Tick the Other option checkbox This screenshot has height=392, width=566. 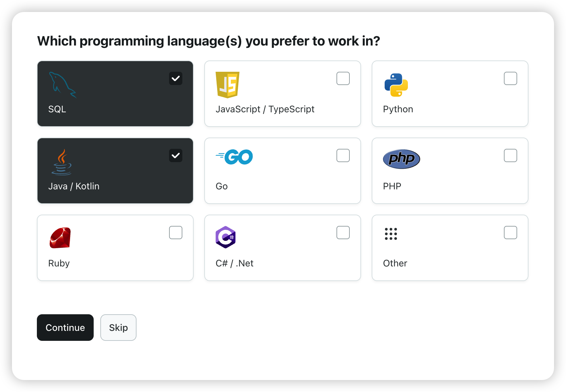click(511, 233)
